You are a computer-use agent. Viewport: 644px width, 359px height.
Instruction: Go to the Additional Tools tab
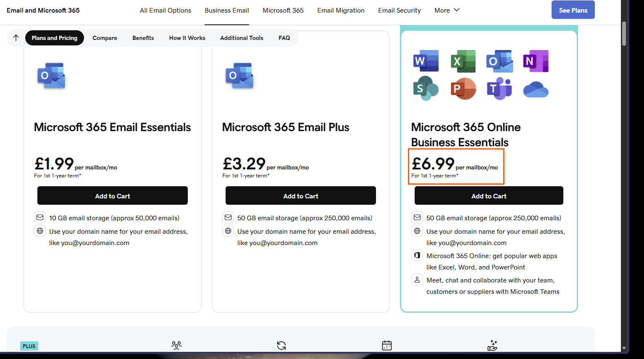[x=242, y=38]
